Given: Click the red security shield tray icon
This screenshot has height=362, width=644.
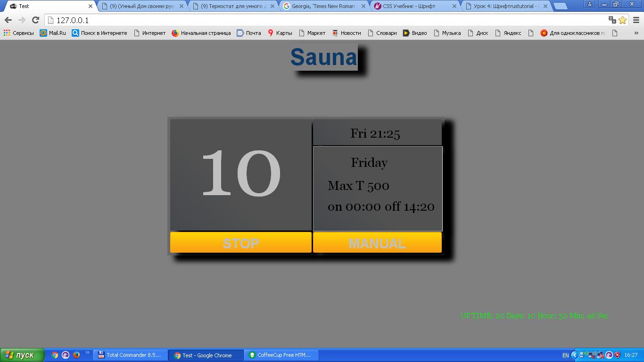Looking at the screenshot, I should 617,355.
